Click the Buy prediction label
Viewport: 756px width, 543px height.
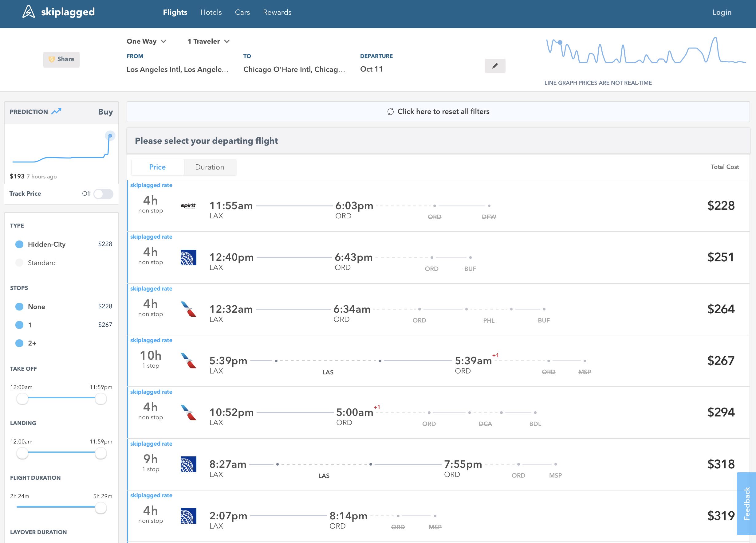coord(105,112)
